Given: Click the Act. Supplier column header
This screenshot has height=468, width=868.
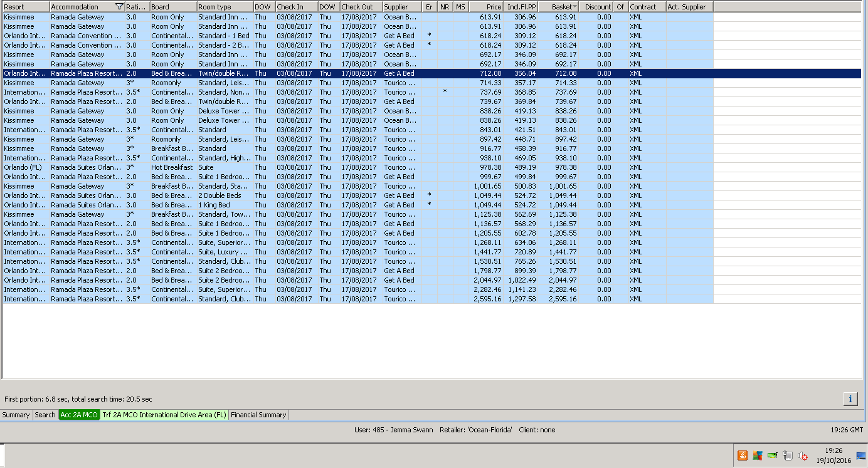Looking at the screenshot, I should 689,7.
